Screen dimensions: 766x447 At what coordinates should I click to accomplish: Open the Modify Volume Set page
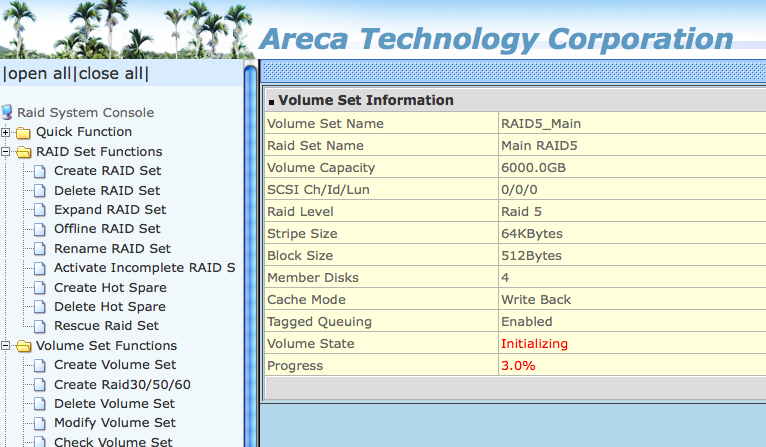[115, 423]
